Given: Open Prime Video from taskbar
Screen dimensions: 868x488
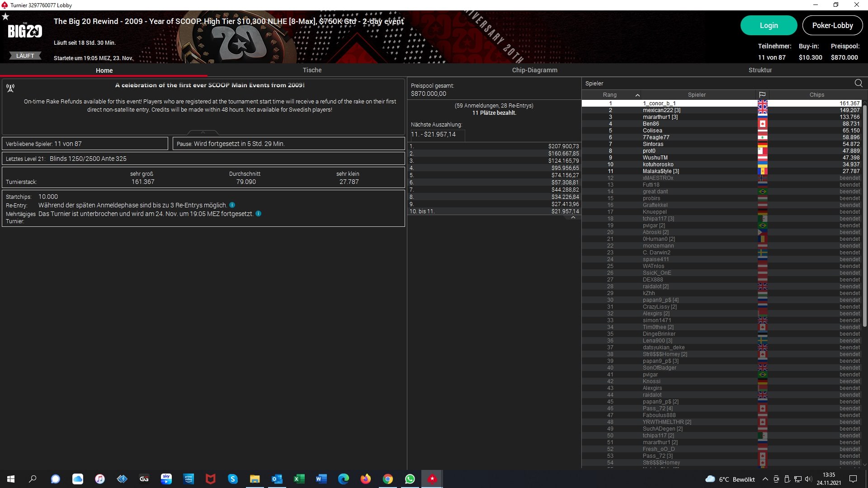Looking at the screenshot, I should pyautogui.click(x=189, y=479).
